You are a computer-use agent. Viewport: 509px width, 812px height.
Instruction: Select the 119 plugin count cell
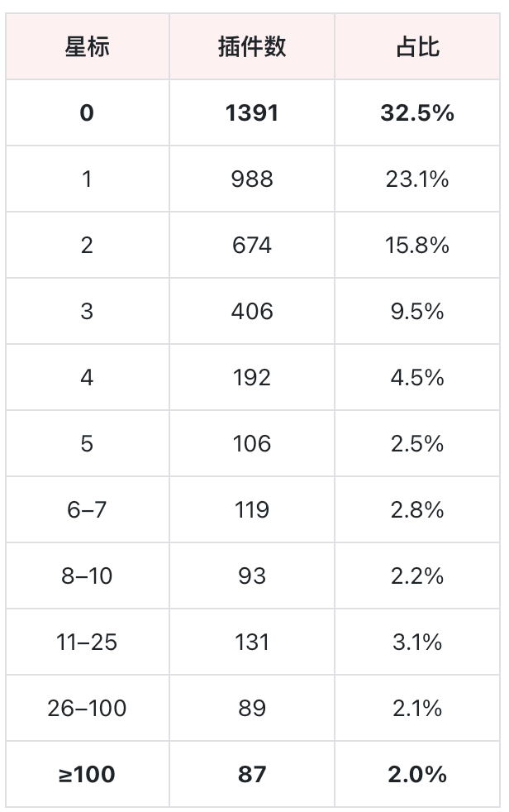coord(252,509)
